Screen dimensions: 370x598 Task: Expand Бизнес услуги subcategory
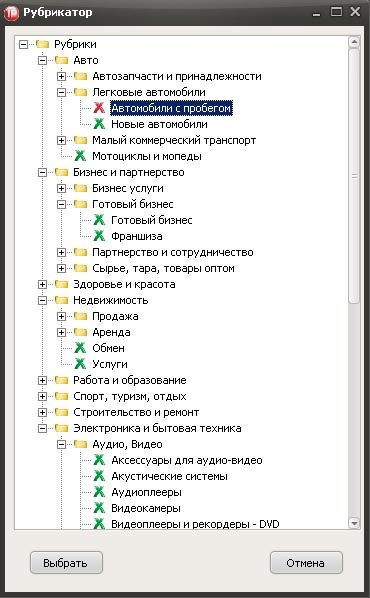[61, 188]
